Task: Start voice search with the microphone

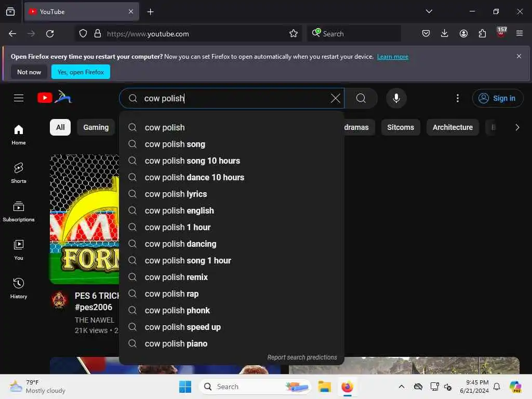Action: 396,98
